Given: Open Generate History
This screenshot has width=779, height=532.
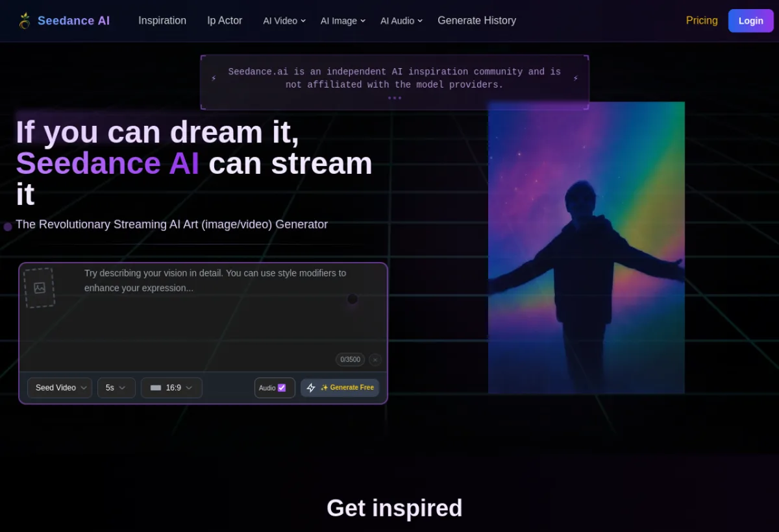Looking at the screenshot, I should point(477,21).
